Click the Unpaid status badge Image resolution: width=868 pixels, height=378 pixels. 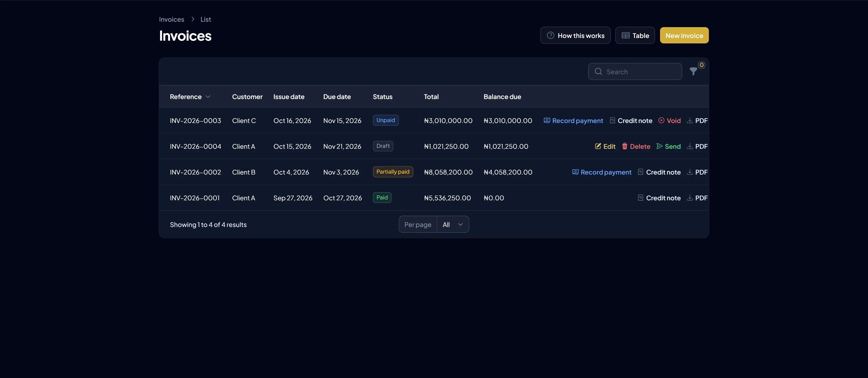tap(385, 120)
